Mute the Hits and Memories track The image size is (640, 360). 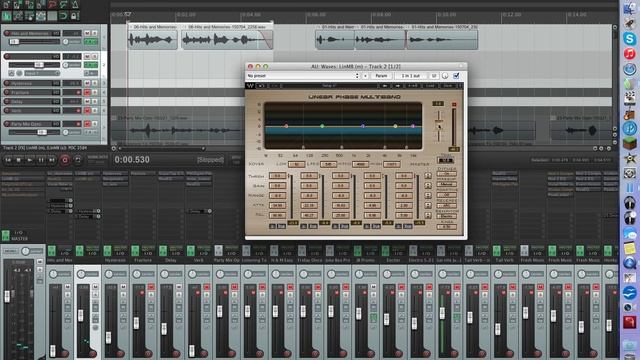pos(87,33)
